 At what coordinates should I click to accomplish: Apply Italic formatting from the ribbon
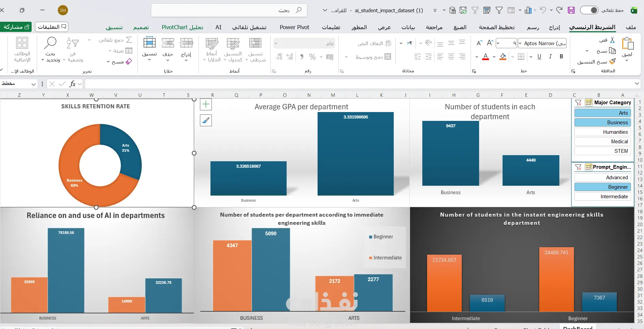point(550,57)
